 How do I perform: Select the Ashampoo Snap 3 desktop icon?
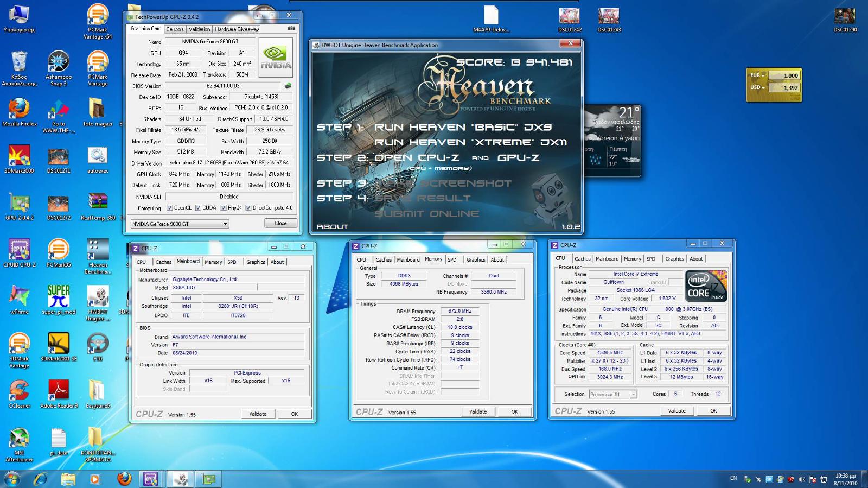59,68
